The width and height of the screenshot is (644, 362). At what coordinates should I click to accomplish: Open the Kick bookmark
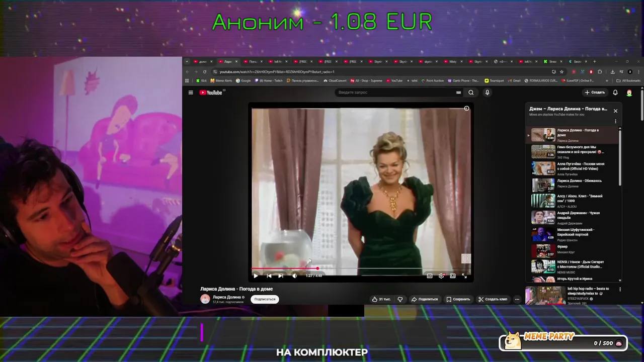[x=201, y=80]
